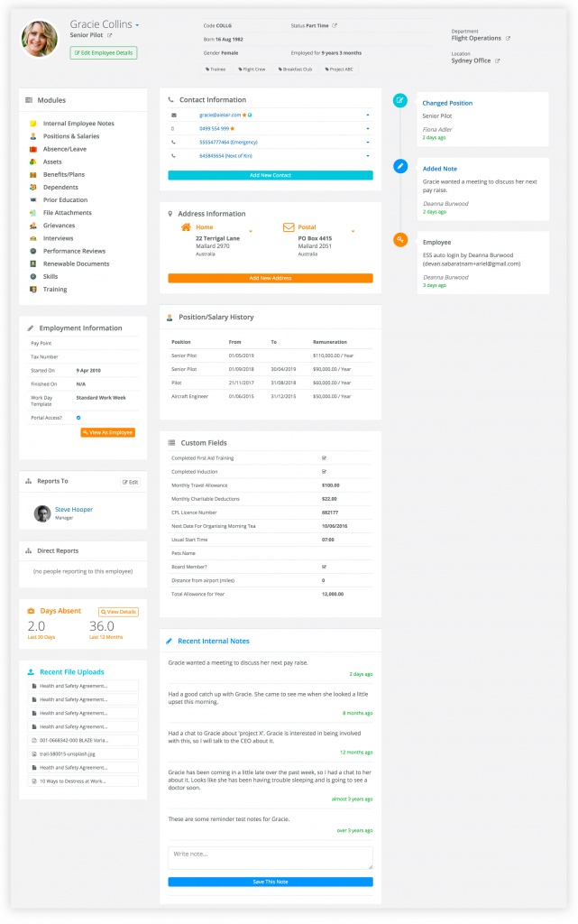This screenshot has height=924, width=578.
Task: Click the external link icon beside Flight Operations
Action: [x=508, y=38]
